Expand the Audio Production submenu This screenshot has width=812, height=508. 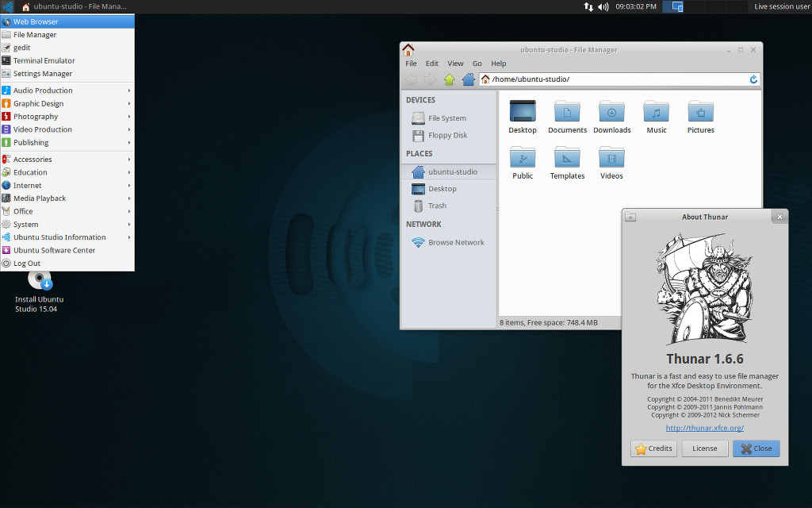67,90
